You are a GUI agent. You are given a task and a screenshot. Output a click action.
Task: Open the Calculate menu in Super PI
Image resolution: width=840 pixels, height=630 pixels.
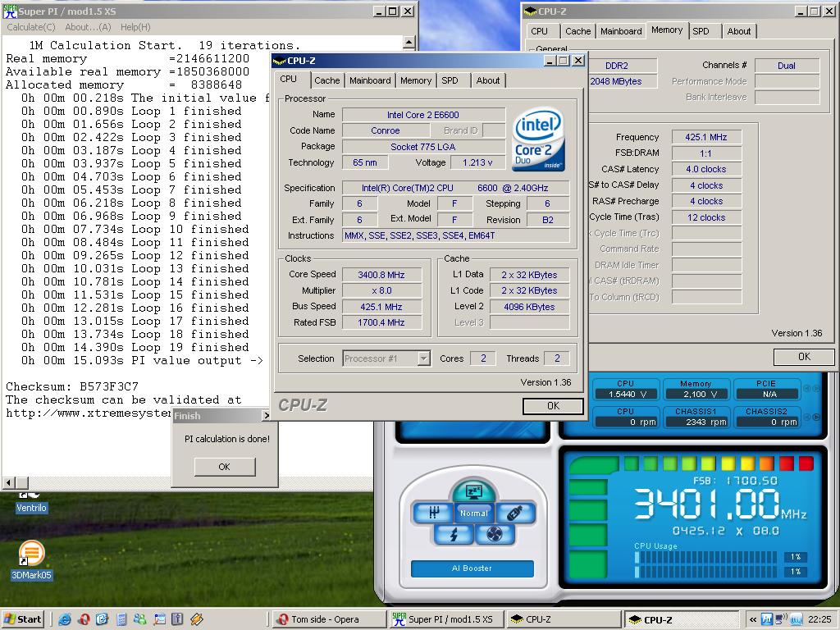click(x=31, y=27)
